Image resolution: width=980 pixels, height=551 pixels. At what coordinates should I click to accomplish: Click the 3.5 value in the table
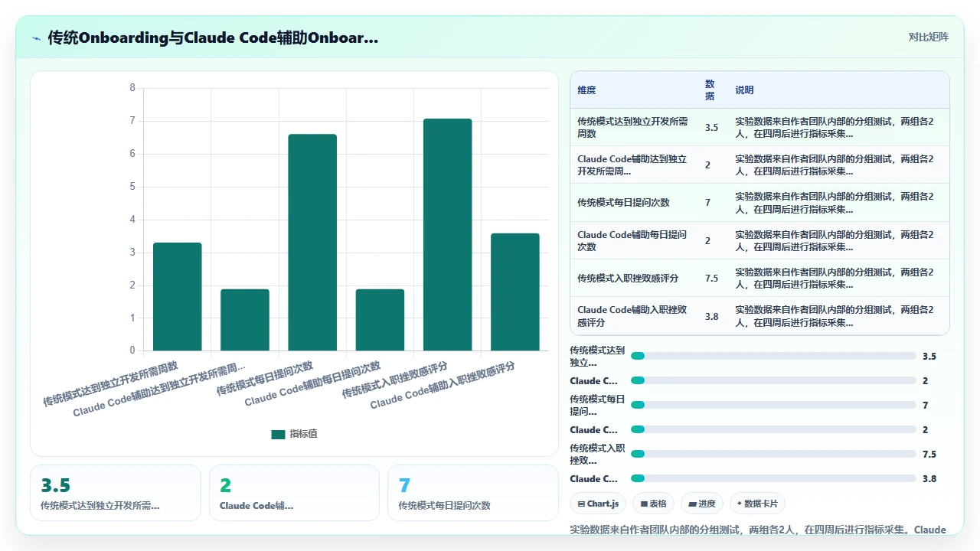[x=711, y=128]
